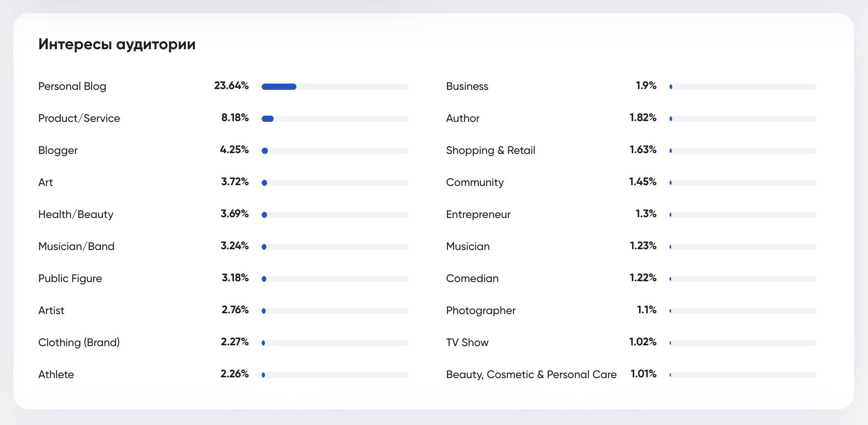Click the Product/Service progress bar
This screenshot has height=425, width=868.
(335, 119)
